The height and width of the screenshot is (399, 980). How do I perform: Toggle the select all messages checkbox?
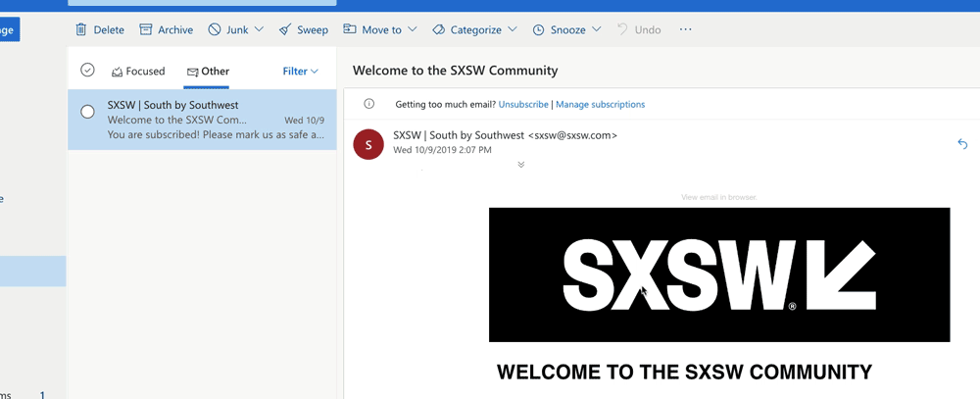pos(87,70)
